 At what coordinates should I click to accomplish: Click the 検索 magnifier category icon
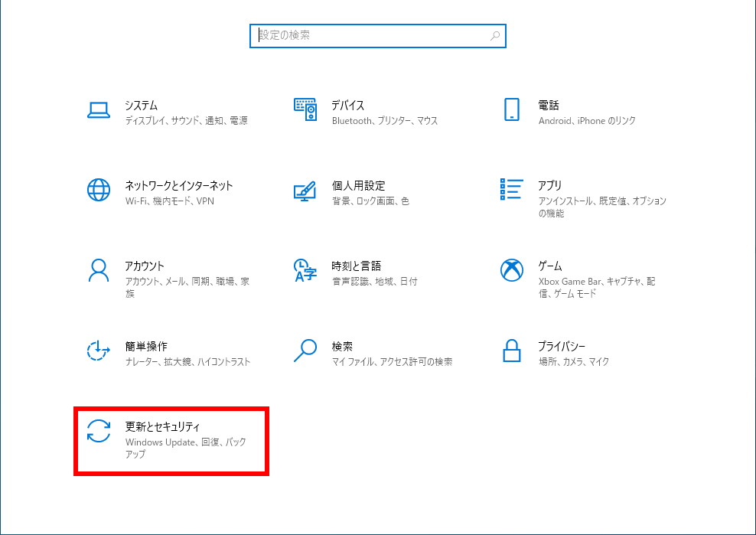coord(305,351)
